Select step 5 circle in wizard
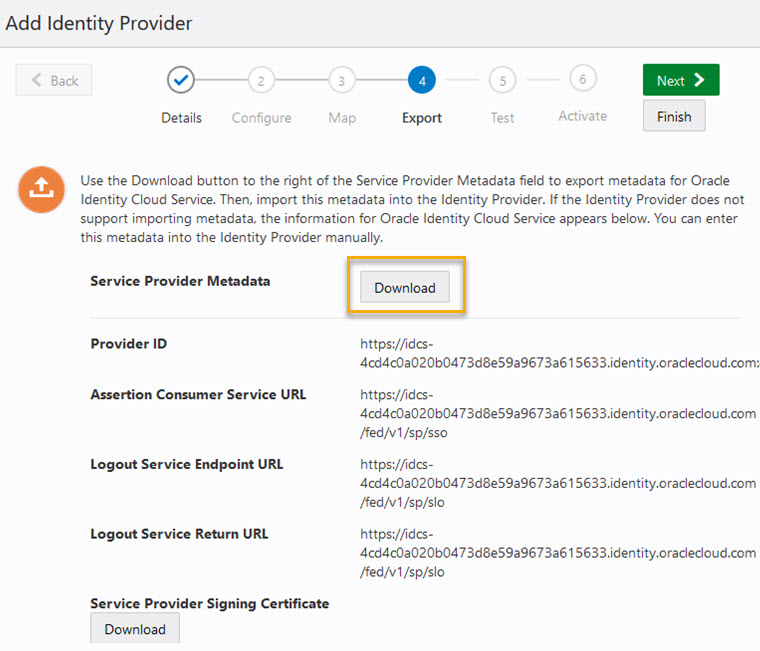 (503, 80)
